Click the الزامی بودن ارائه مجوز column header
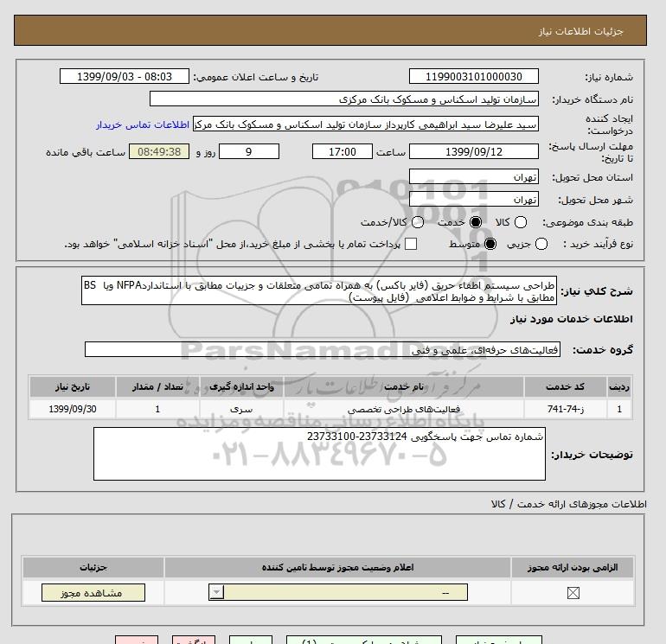666x644 pixels. click(x=573, y=568)
